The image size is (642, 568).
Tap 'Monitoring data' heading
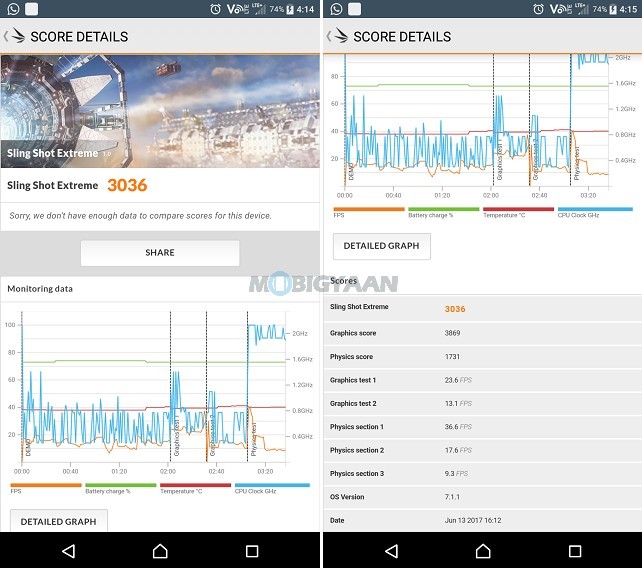[40, 289]
